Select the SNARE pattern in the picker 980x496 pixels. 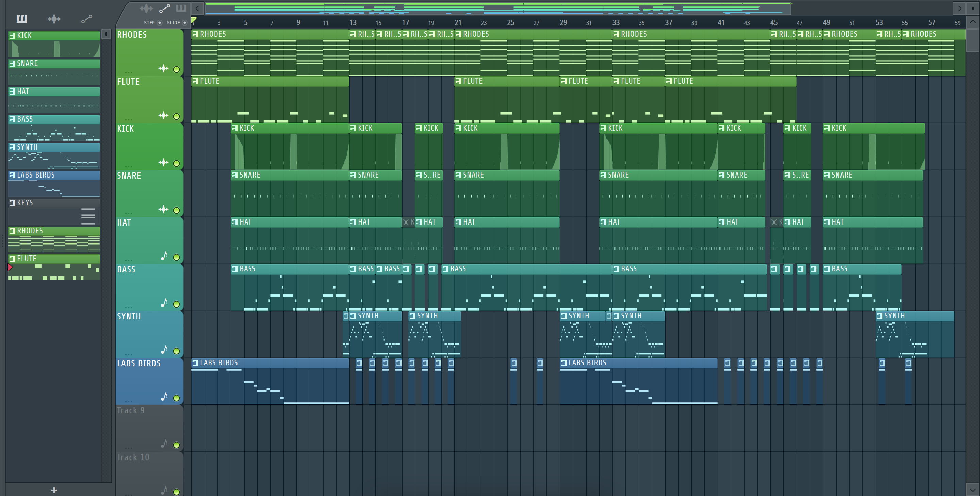54,72
